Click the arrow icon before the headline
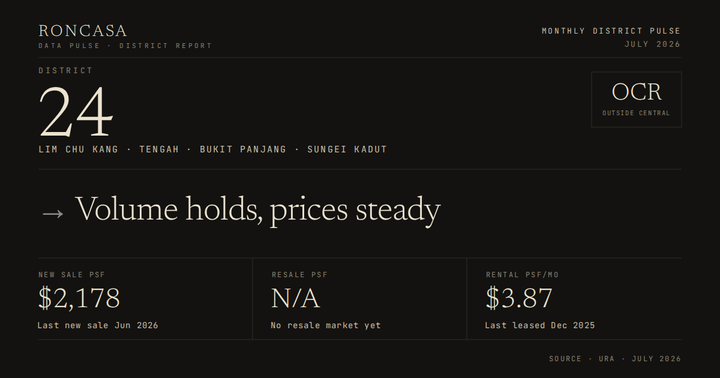Screen dimensions: 720x378 click(52, 214)
